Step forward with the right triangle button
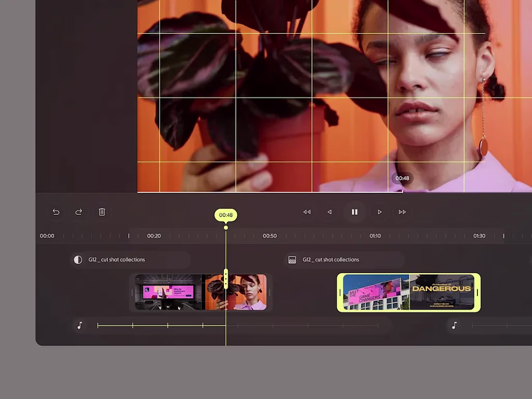 (x=379, y=212)
